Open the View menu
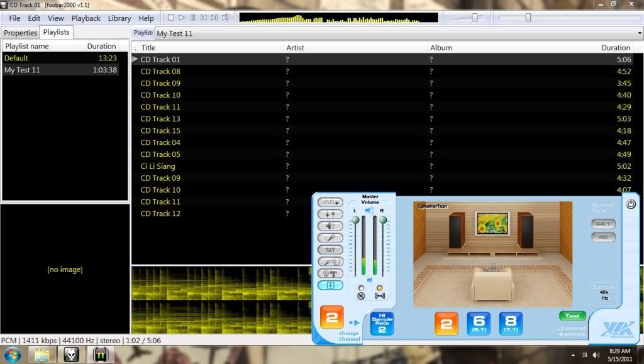644x364 pixels. [x=55, y=18]
